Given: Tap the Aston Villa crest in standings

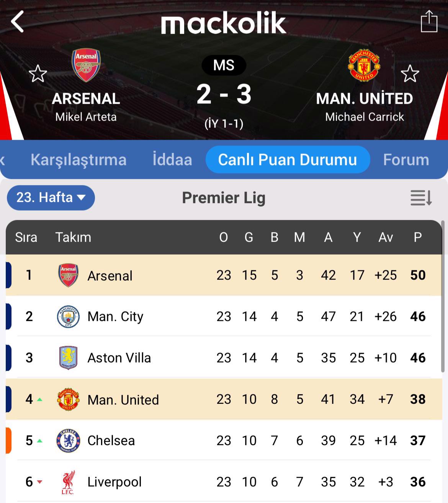Looking at the screenshot, I should [68, 358].
